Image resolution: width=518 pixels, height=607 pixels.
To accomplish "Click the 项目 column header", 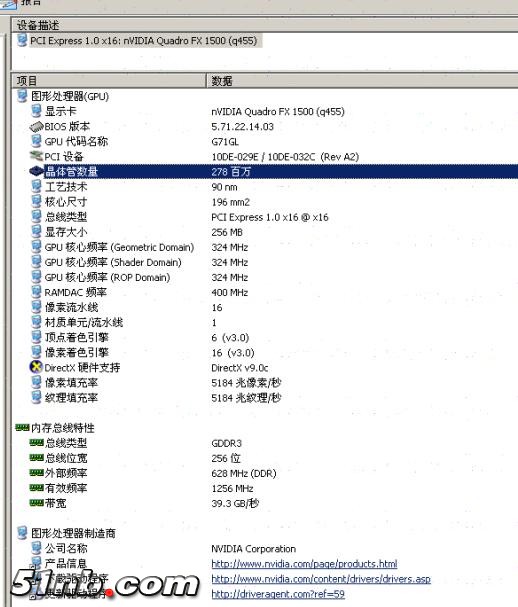I will point(109,81).
